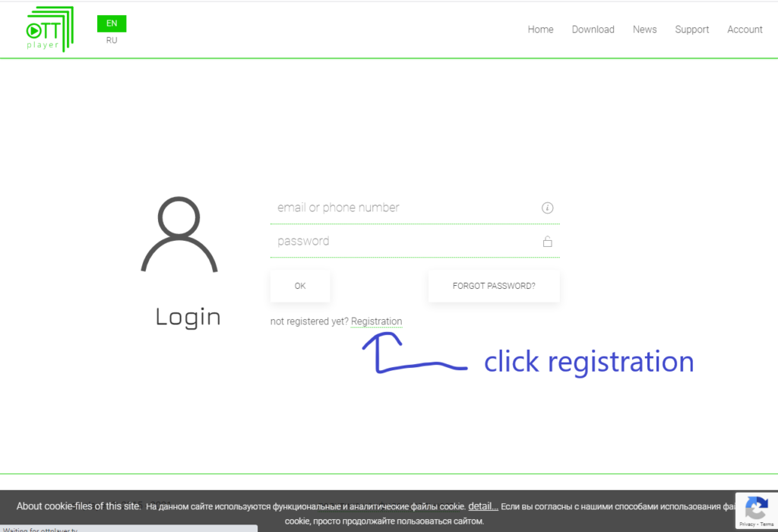The width and height of the screenshot is (778, 532).
Task: Open the Registration link
Action: [377, 321]
